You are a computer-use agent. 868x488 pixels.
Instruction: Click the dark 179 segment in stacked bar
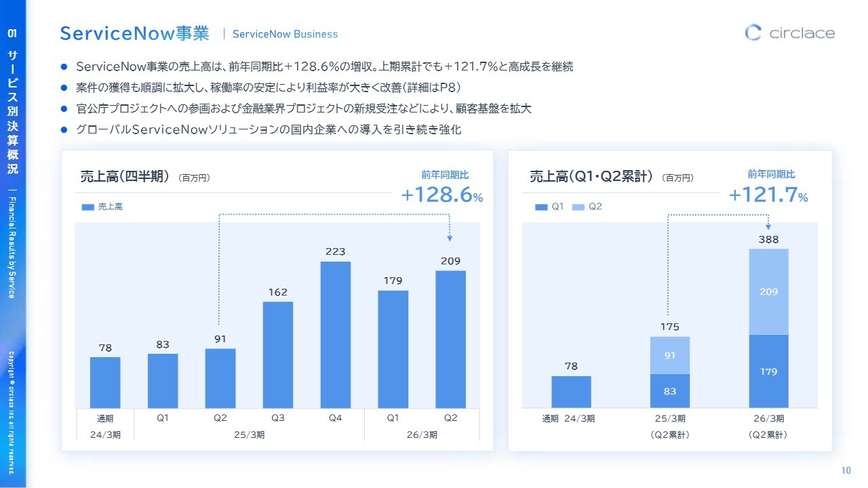[768, 371]
